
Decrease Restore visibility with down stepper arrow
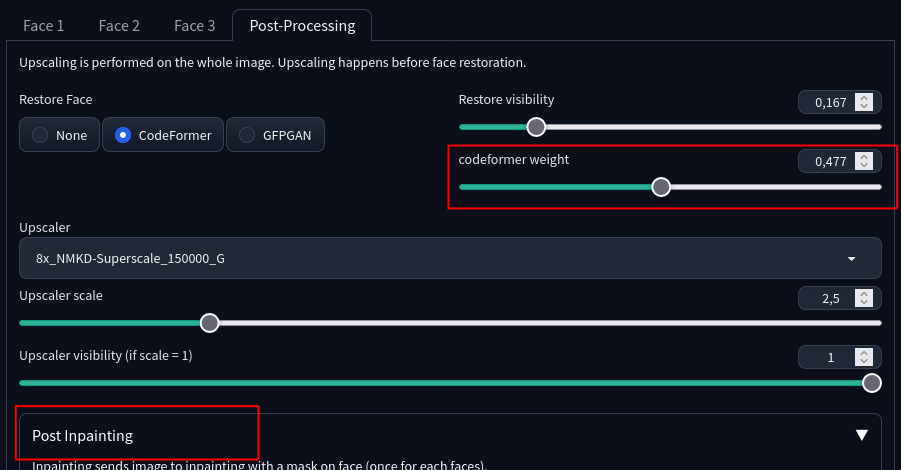click(864, 106)
